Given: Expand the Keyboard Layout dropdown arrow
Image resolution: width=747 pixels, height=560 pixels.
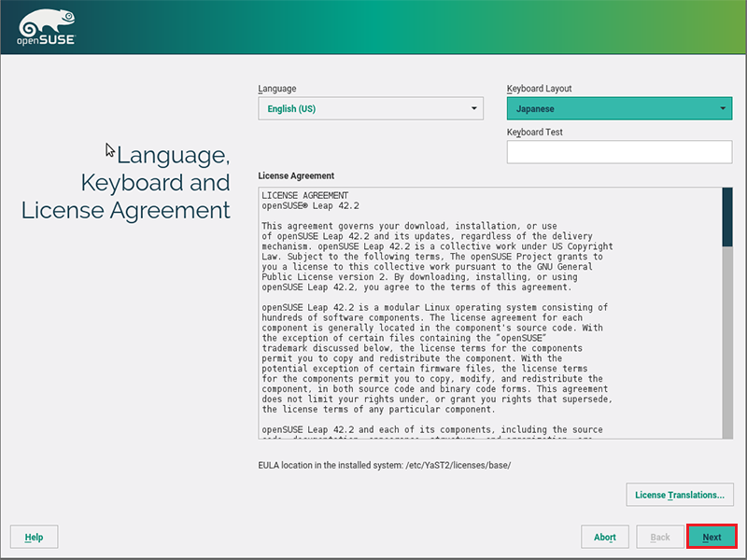Looking at the screenshot, I should pyautogui.click(x=723, y=109).
